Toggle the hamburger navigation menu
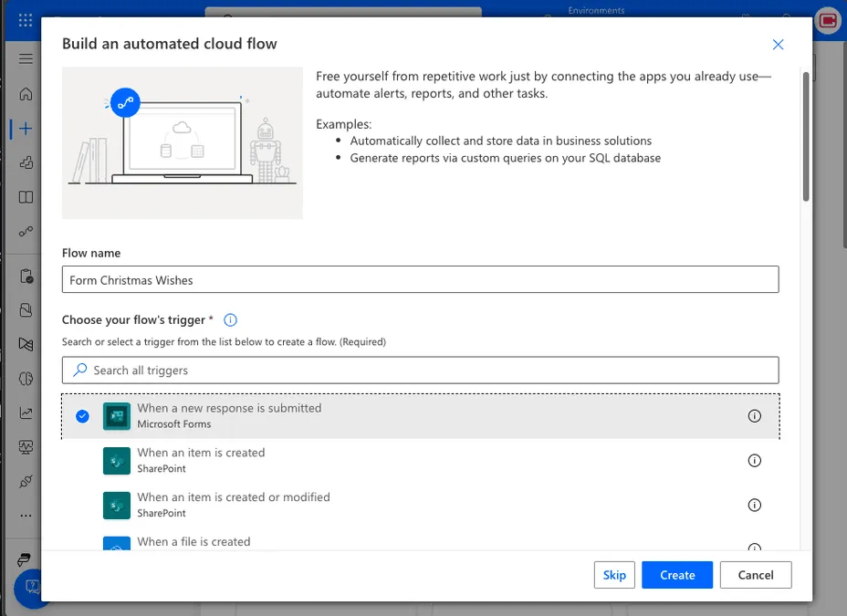847x616 pixels. tap(26, 58)
